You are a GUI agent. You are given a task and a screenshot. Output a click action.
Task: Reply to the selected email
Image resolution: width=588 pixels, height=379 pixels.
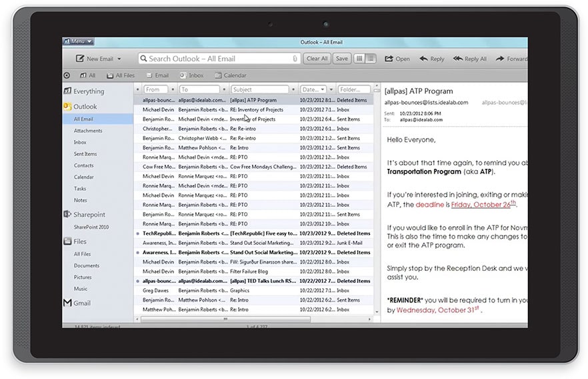pos(431,59)
